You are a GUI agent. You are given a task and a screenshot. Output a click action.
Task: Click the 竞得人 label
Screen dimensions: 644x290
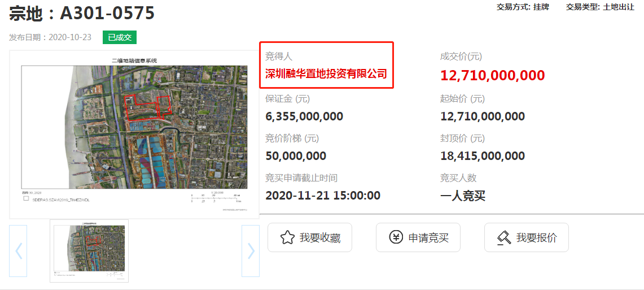point(279,57)
